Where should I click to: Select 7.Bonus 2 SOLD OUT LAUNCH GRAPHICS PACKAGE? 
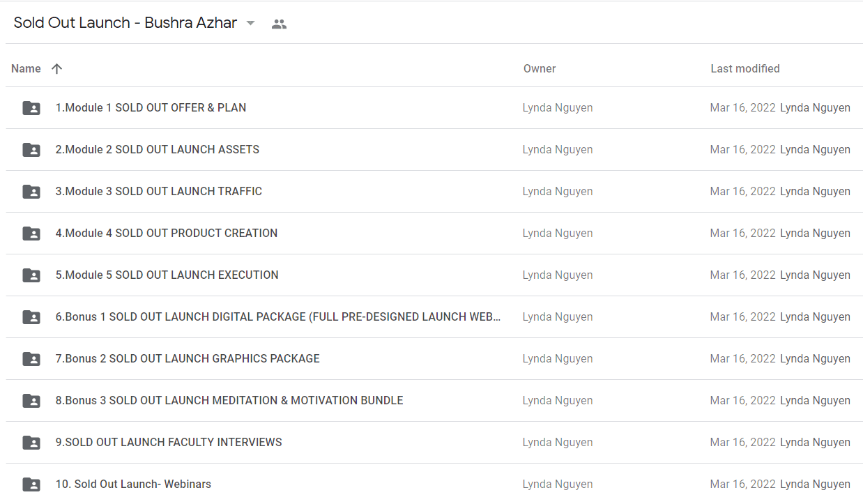click(x=188, y=358)
